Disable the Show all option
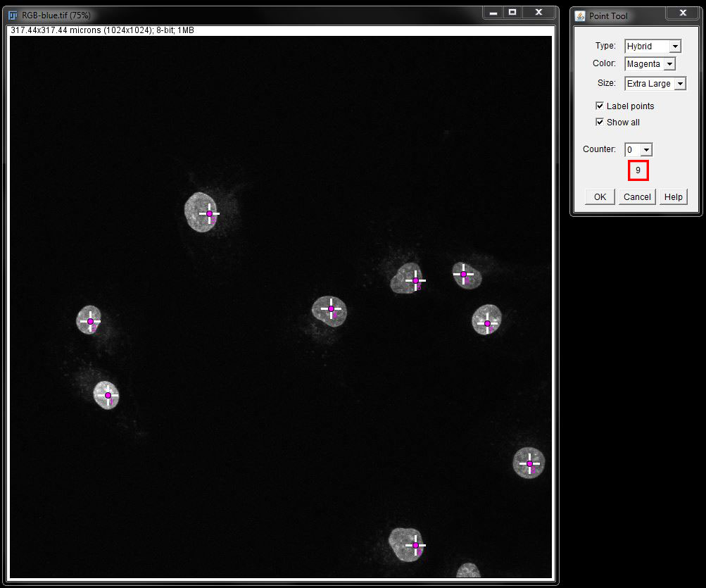Viewport: 706px width, 588px height. (x=600, y=122)
